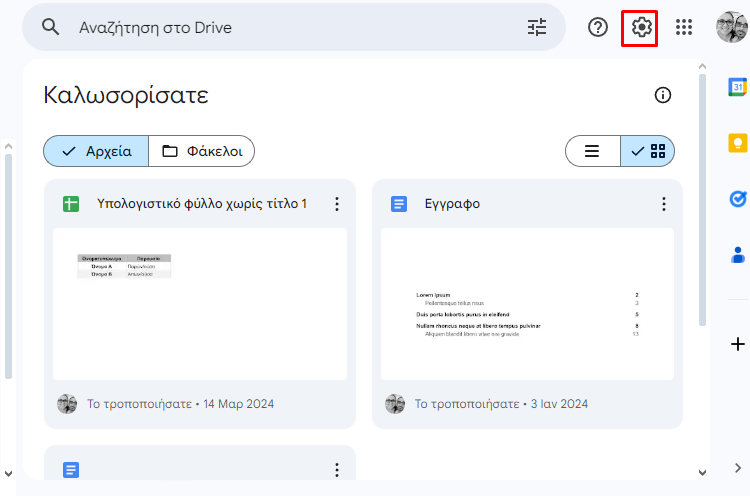Click the owner avatar on the spreadsheet card
Image resolution: width=750 pixels, height=500 pixels.
coord(67,404)
